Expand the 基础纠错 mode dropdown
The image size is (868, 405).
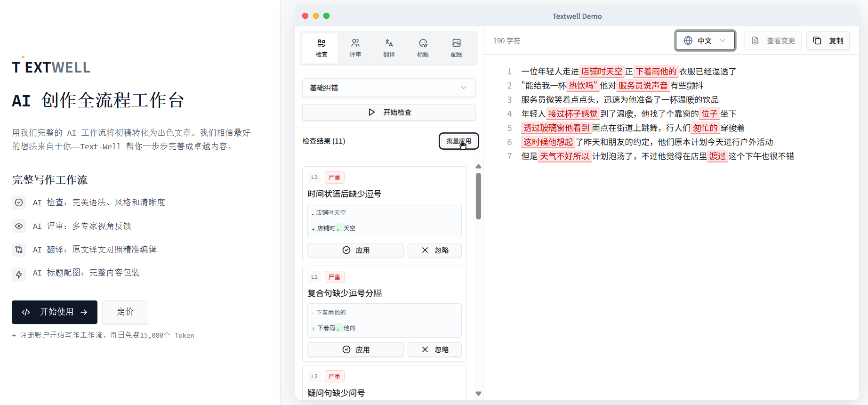pos(388,88)
